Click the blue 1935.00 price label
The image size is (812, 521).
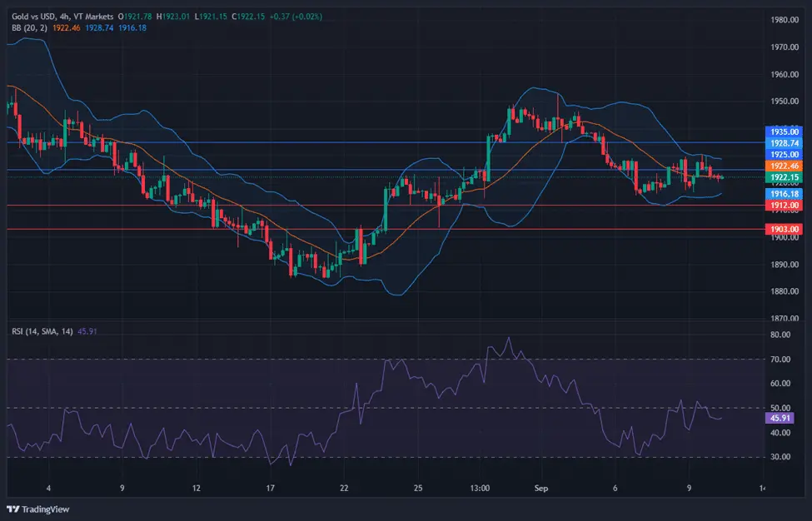coord(783,131)
